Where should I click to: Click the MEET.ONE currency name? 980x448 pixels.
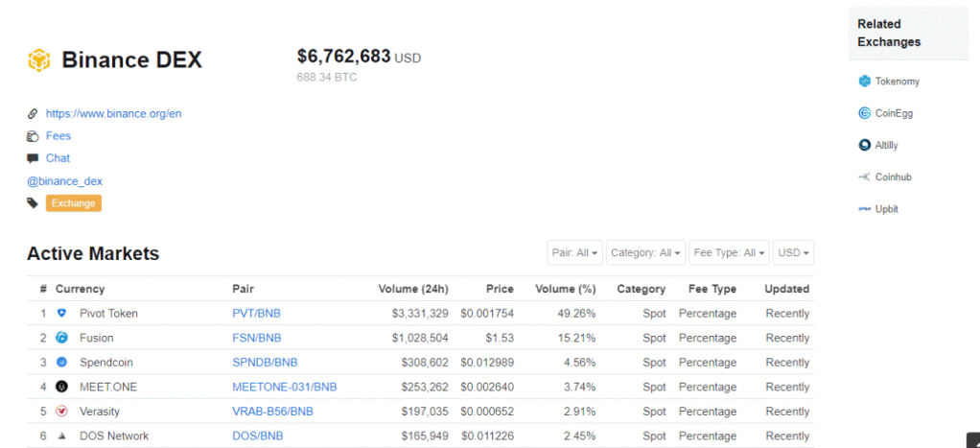pos(108,387)
